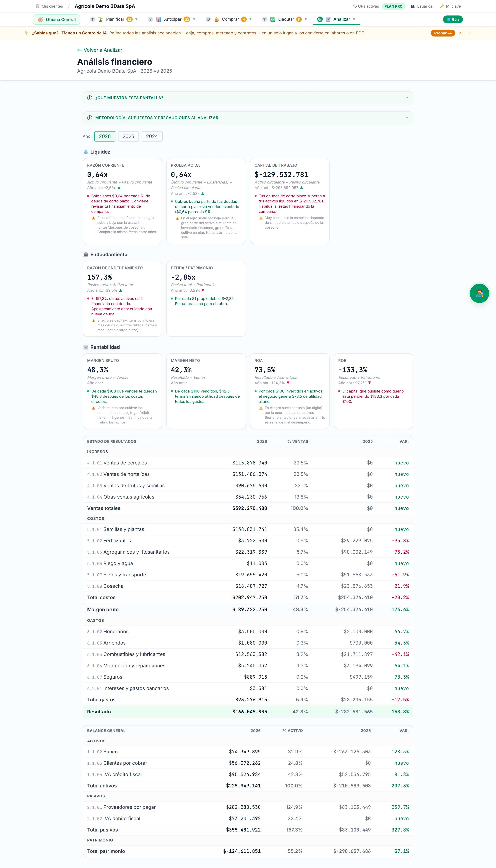Click Probar in the tip banner
This screenshot has width=496, height=868.
tap(442, 33)
